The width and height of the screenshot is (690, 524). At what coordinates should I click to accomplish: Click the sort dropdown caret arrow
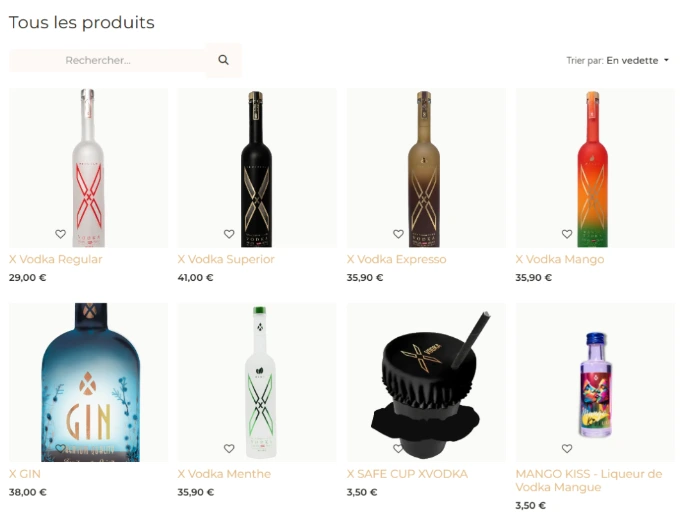point(666,60)
